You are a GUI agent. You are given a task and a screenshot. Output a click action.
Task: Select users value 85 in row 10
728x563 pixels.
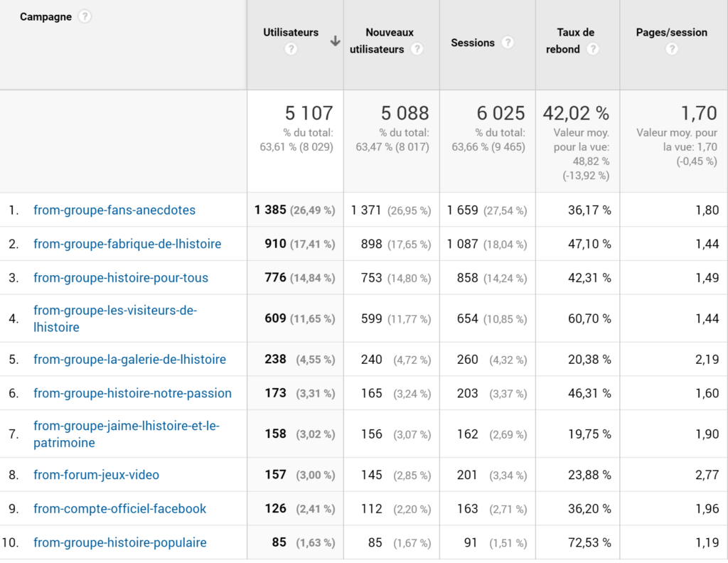coord(279,543)
